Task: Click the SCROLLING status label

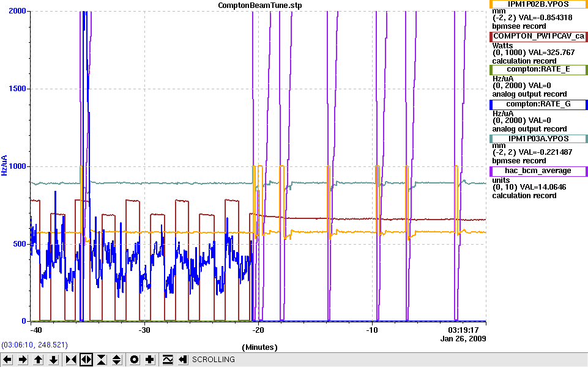Action: coord(214,360)
